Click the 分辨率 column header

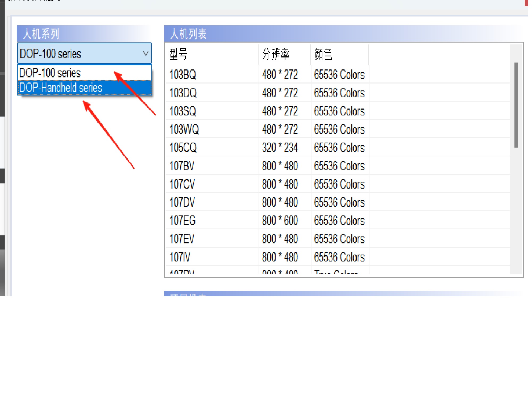coord(276,54)
